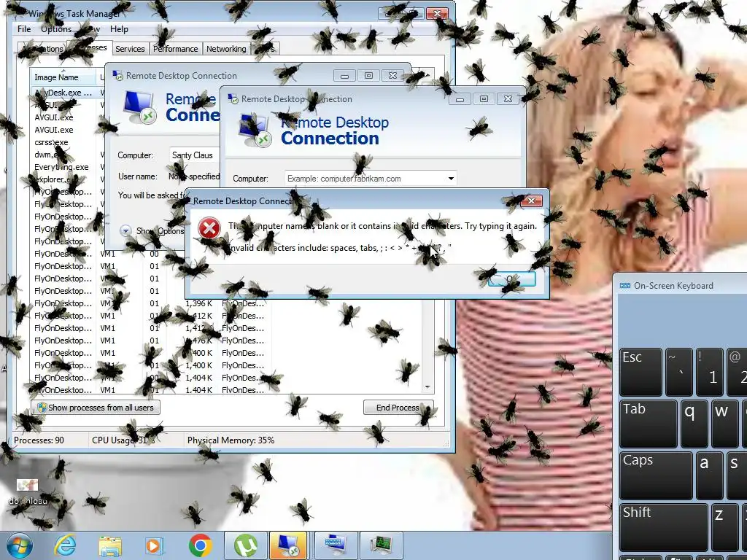Launch Google Chrome from the taskbar
Image resolution: width=747 pixels, height=560 pixels.
(x=200, y=545)
